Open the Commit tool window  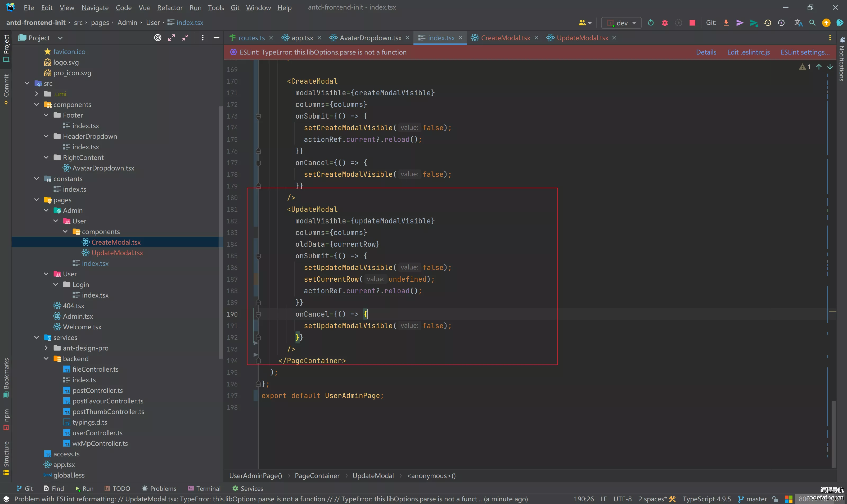pos(6,89)
